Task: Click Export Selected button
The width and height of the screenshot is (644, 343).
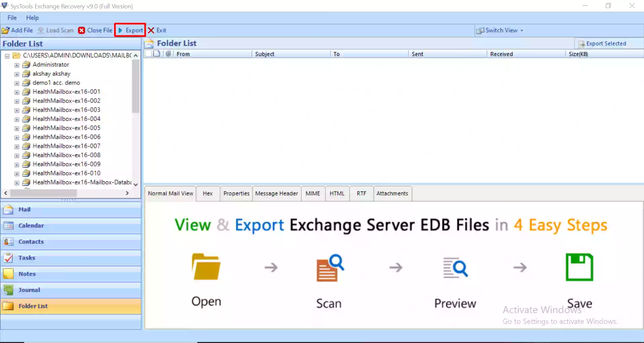Action: tap(602, 44)
